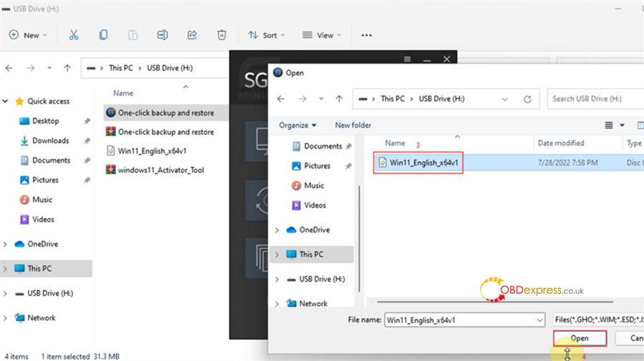Open Desktop in Explorer Quick access
Screen dimensions: 644x361
(45, 121)
